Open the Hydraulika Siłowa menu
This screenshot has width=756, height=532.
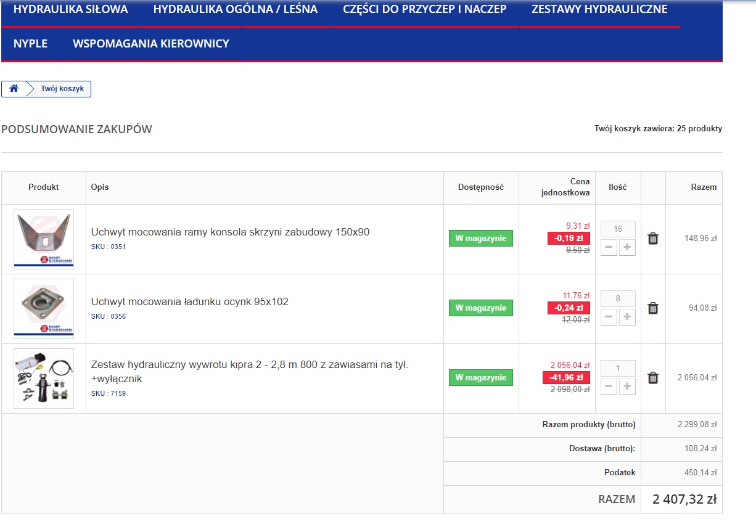point(71,9)
